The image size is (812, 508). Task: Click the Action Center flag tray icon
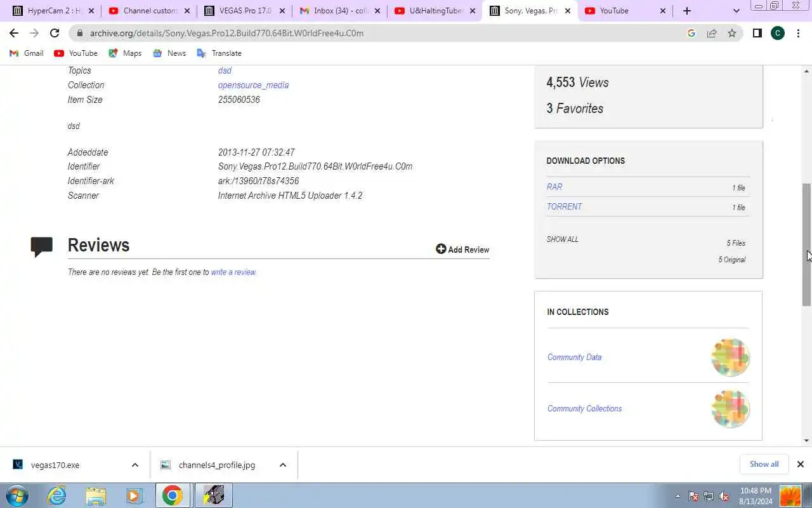(x=693, y=497)
